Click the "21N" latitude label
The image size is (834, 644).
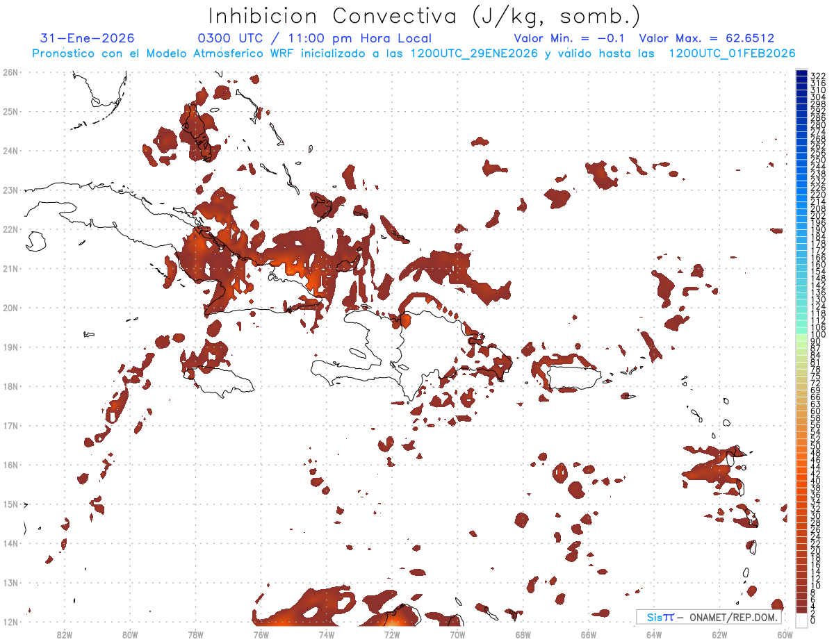click(10, 268)
